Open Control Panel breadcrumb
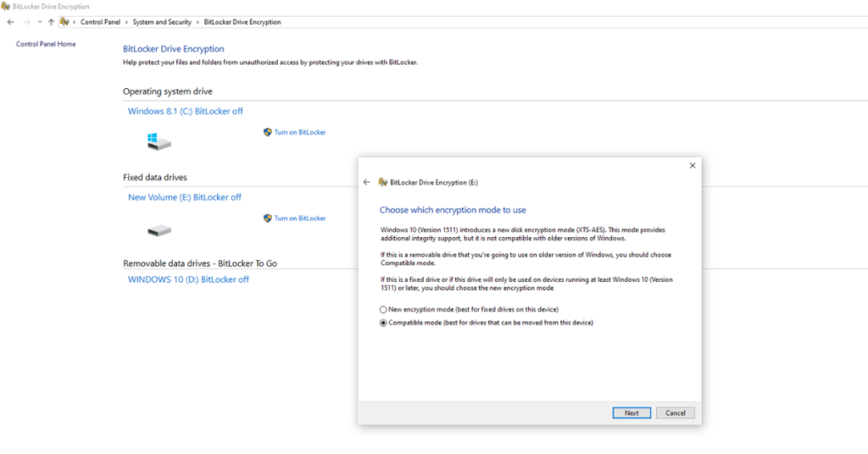 [x=100, y=22]
